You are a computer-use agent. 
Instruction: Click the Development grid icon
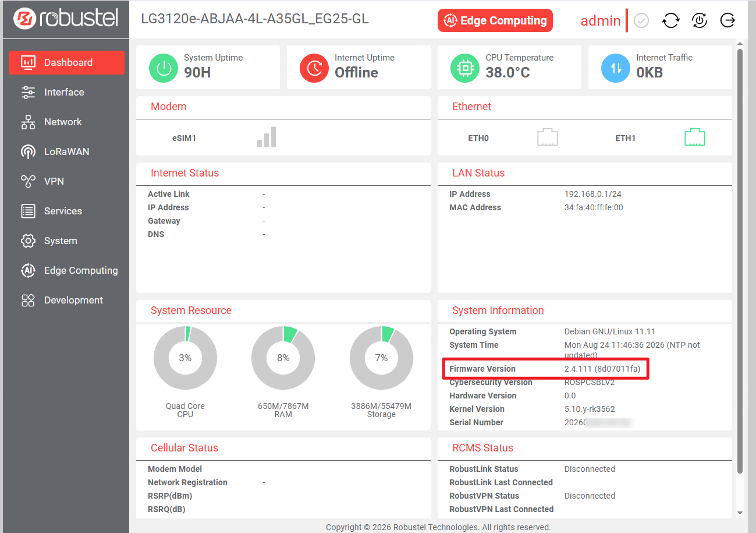(28, 300)
